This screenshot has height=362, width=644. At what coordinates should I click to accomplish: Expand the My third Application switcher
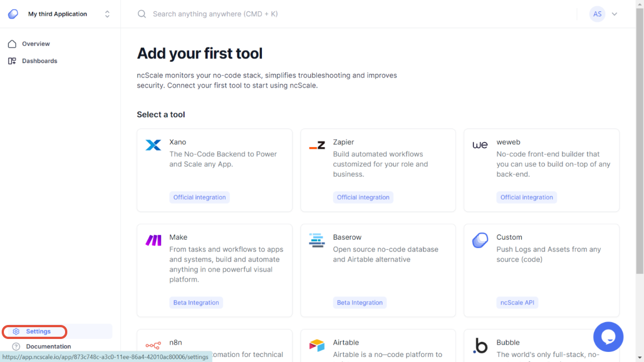tap(107, 14)
